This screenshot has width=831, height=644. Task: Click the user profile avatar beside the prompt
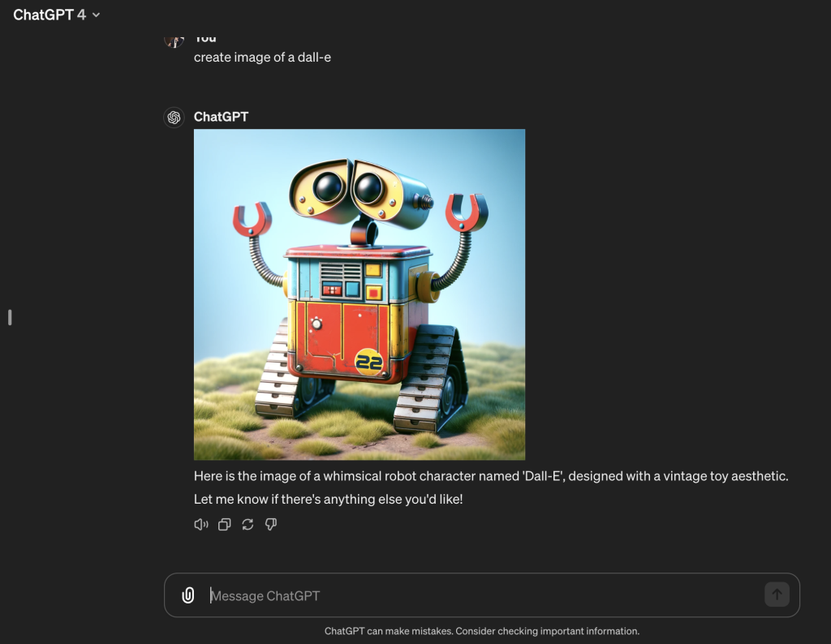pyautogui.click(x=174, y=40)
